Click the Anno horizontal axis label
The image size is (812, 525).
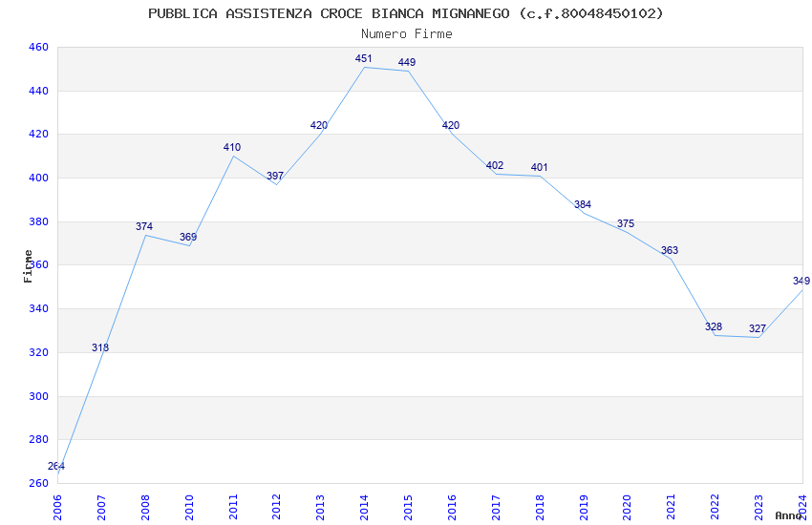788,515
